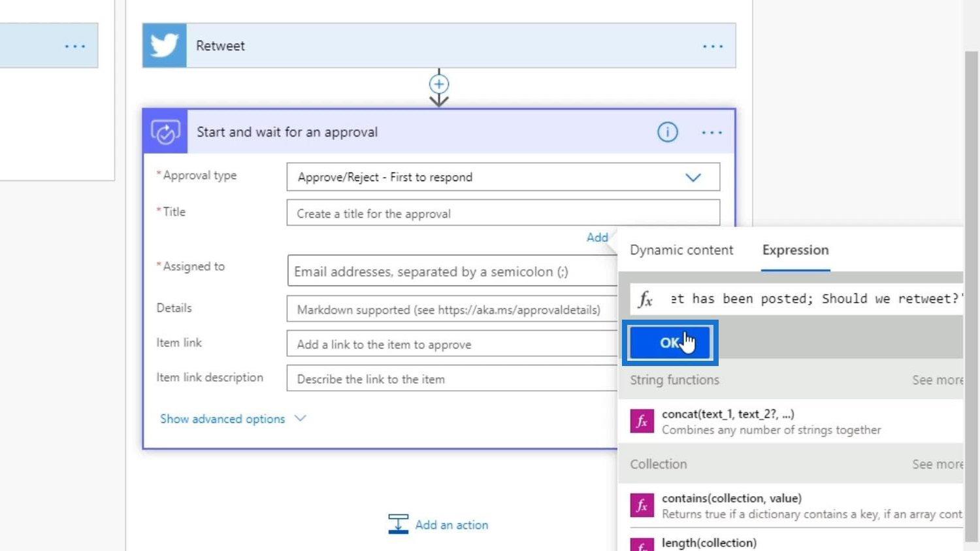Click the approval action icon

[x=165, y=132]
